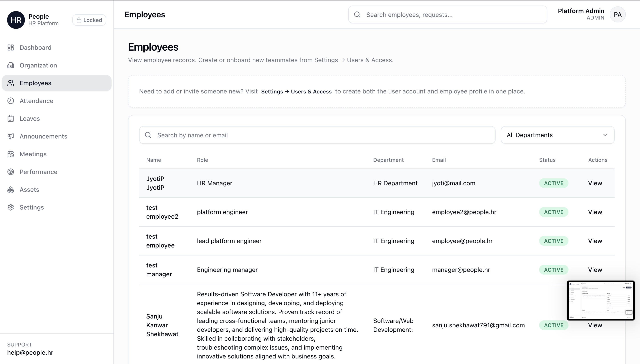Select Employees in the sidebar
The height and width of the screenshot is (364, 640).
tap(35, 83)
